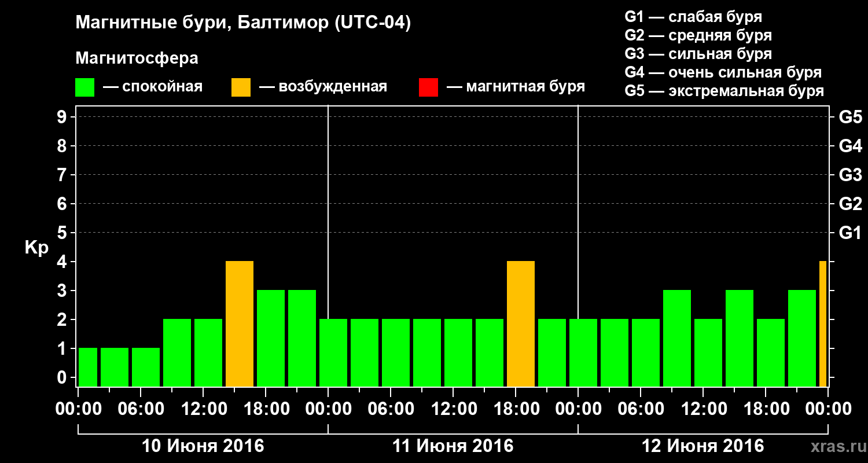Click the orange Kp 4 bar on 11 June
This screenshot has height=463, width=868.
point(521,324)
